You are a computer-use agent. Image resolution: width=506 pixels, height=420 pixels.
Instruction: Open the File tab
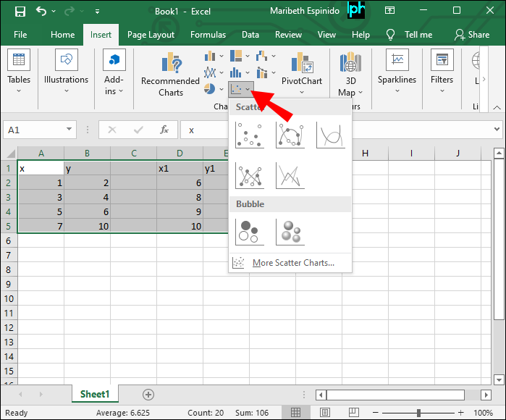pyautogui.click(x=20, y=35)
